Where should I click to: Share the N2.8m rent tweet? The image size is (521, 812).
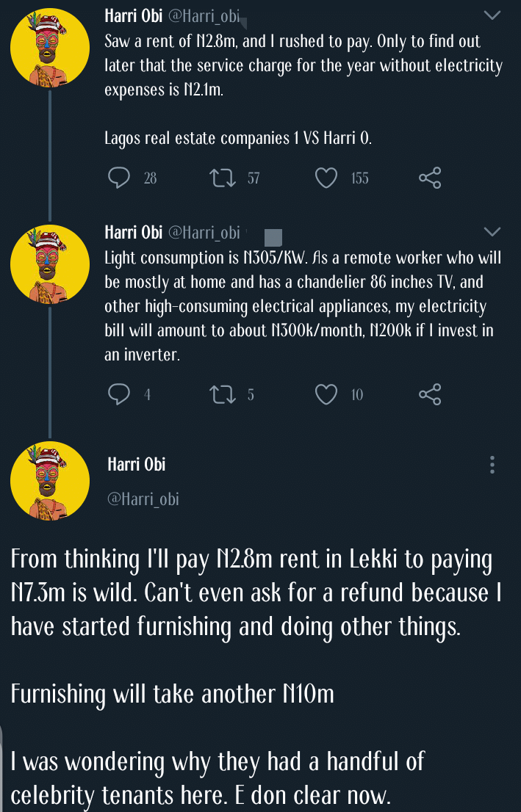click(430, 178)
